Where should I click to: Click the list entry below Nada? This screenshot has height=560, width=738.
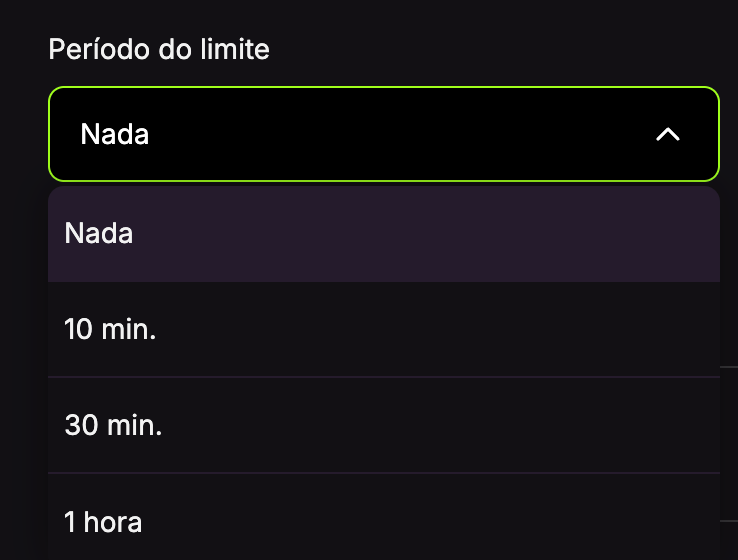point(383,329)
